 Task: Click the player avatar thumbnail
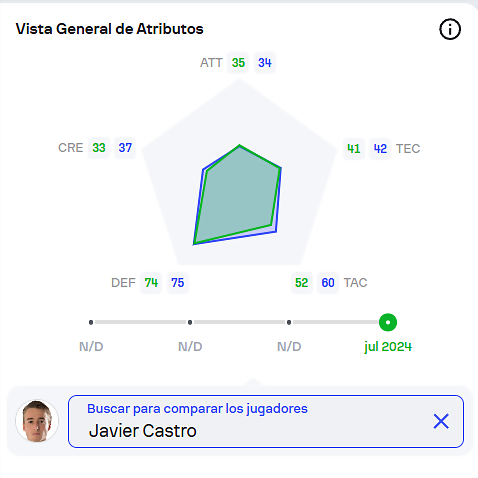(x=37, y=421)
